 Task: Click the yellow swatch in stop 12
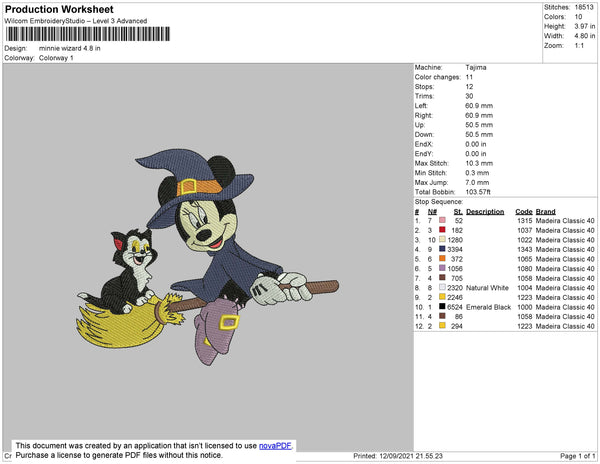click(x=442, y=325)
